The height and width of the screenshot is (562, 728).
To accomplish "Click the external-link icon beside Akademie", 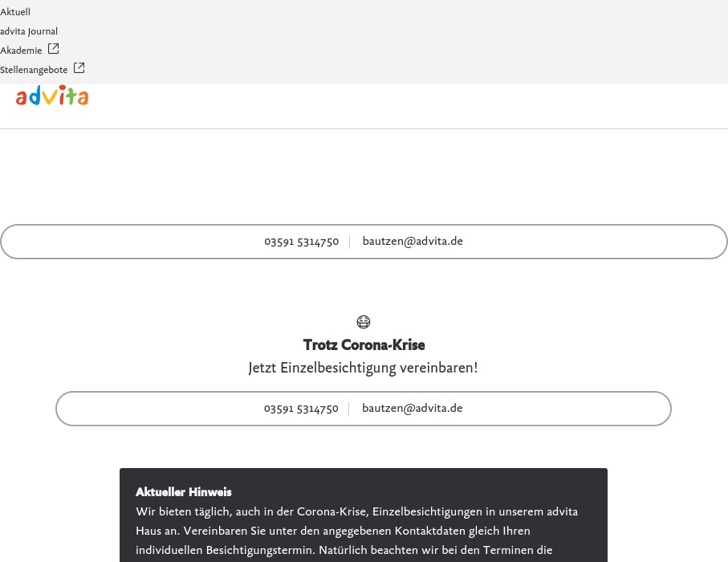I will [x=54, y=49].
